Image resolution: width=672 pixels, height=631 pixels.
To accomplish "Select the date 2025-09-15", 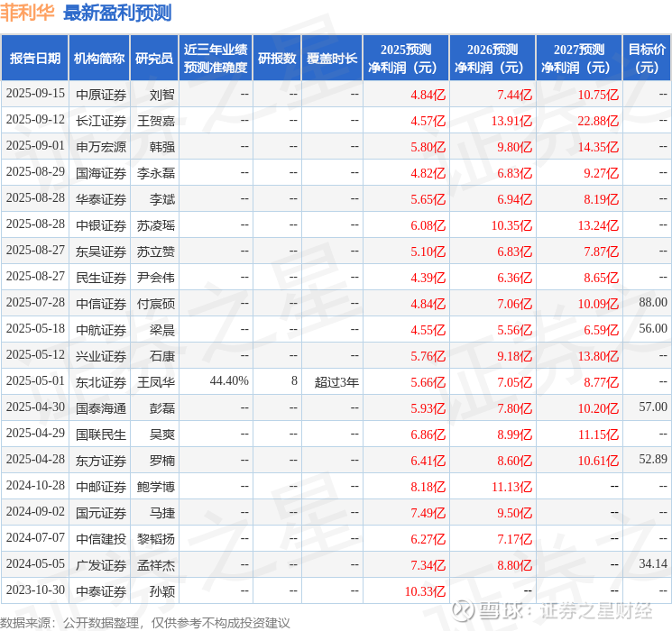I will click(35, 94).
